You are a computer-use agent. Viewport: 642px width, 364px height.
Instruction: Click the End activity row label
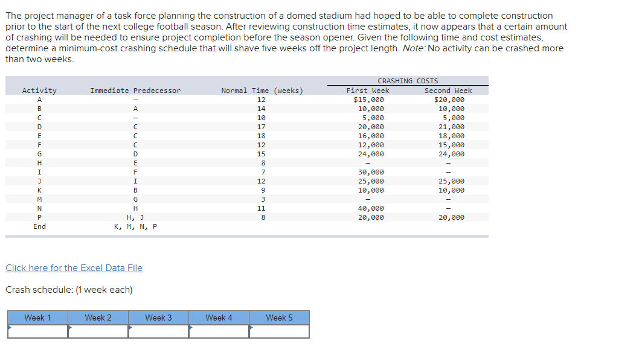(39, 226)
